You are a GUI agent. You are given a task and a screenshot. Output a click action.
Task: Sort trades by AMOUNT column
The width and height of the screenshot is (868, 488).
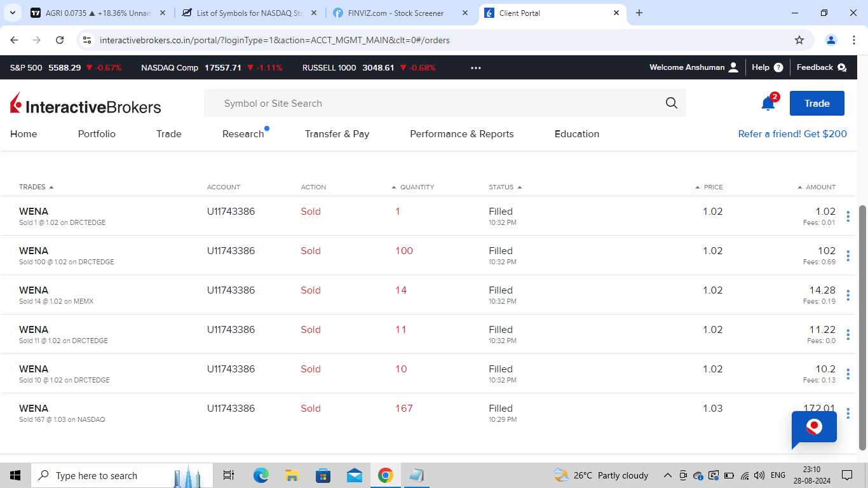(817, 187)
